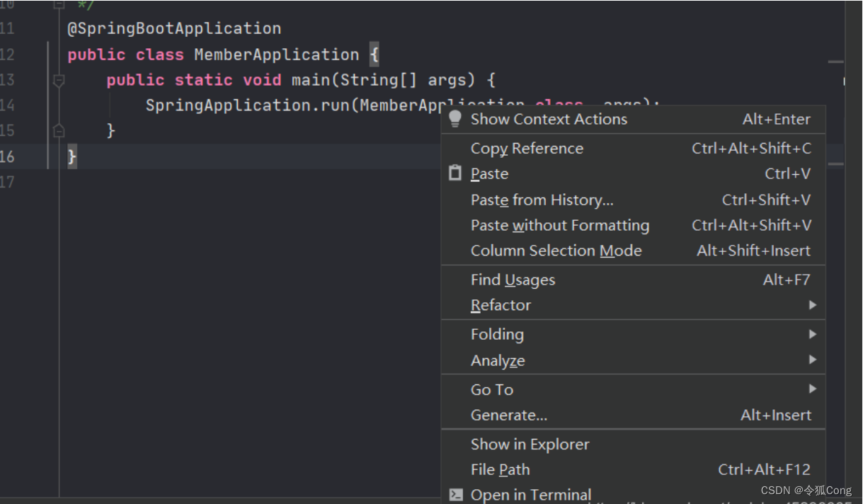Click the clipboard Paste icon
The image size is (863, 504).
click(x=455, y=173)
